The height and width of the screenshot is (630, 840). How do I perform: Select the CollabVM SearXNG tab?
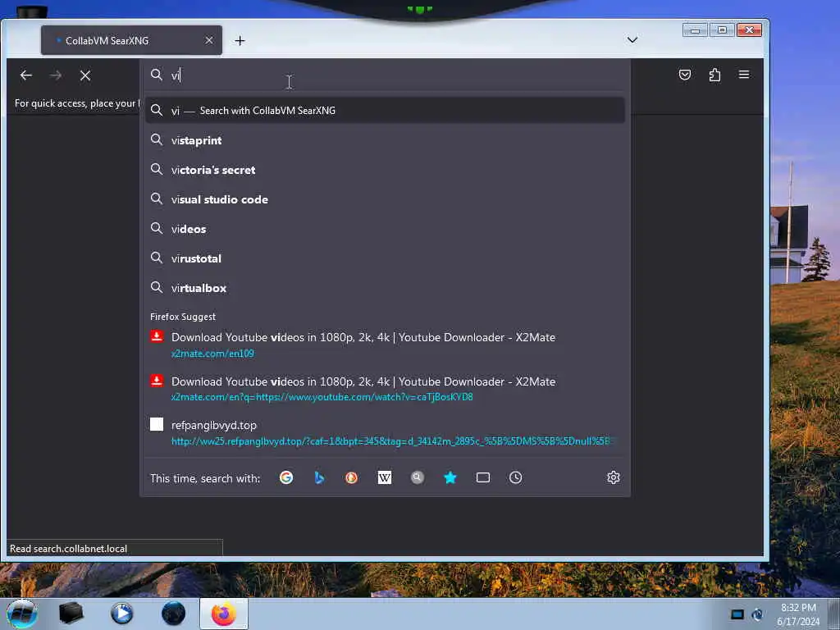pyautogui.click(x=131, y=41)
